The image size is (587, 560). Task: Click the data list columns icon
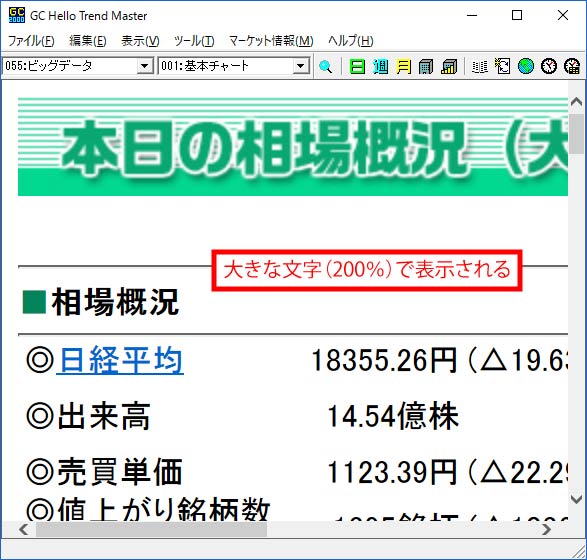tap(480, 67)
